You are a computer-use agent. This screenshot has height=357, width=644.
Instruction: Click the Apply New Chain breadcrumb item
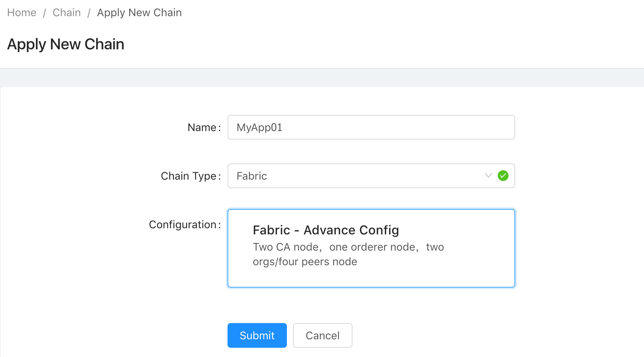(139, 13)
